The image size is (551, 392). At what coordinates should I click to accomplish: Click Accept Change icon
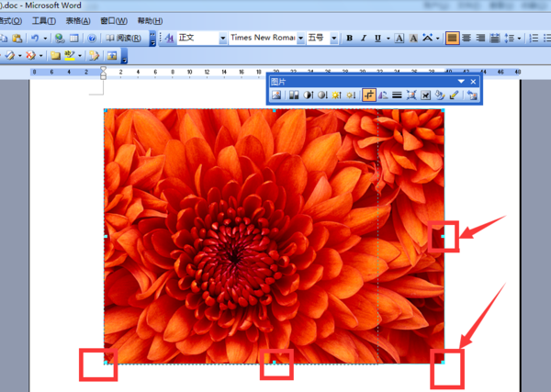point(10,55)
